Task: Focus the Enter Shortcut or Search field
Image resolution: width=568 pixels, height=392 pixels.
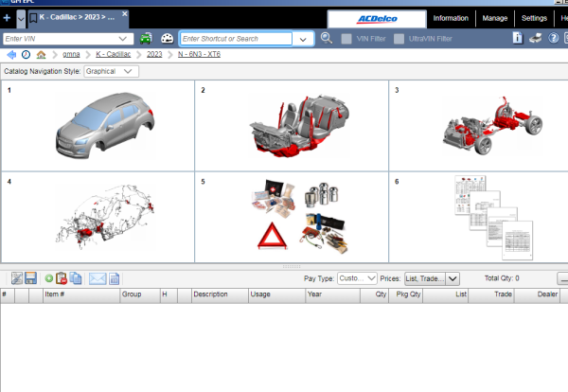Action: 236,39
